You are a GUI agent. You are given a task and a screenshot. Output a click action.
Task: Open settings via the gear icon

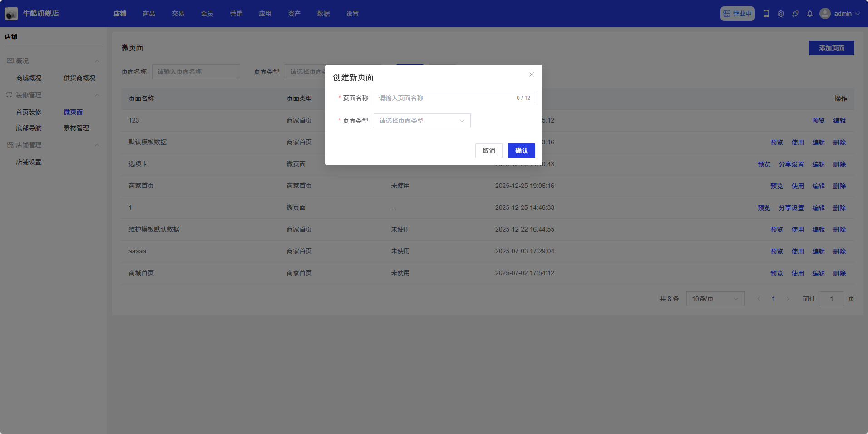(x=781, y=14)
